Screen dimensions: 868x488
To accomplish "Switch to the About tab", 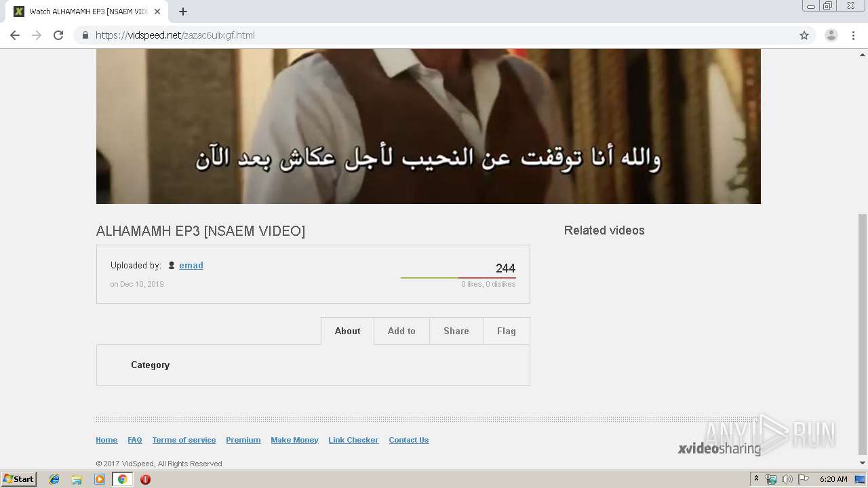I will (x=347, y=331).
